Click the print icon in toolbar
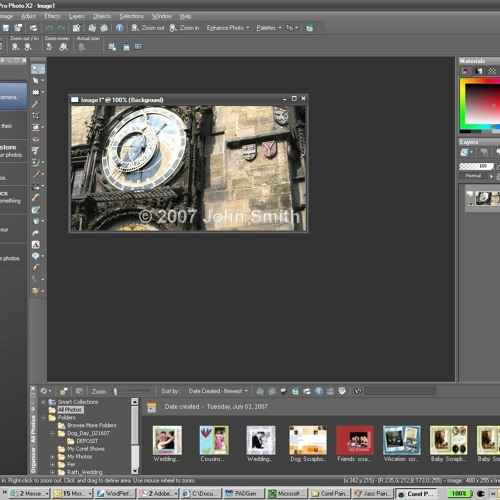Image resolution: width=500 pixels, height=500 pixels. tap(33, 28)
